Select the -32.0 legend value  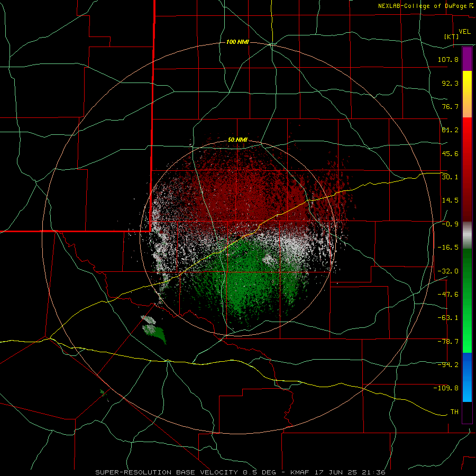(x=448, y=271)
